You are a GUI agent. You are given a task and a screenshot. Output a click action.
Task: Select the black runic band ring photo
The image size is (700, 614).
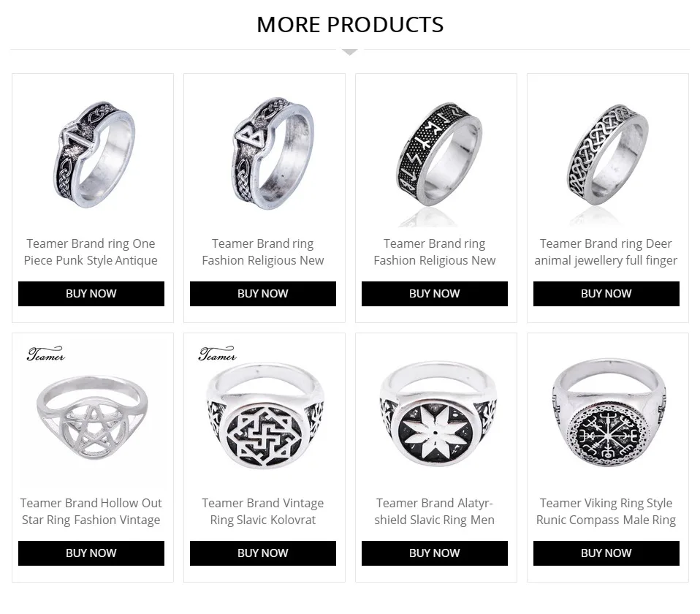(436, 153)
